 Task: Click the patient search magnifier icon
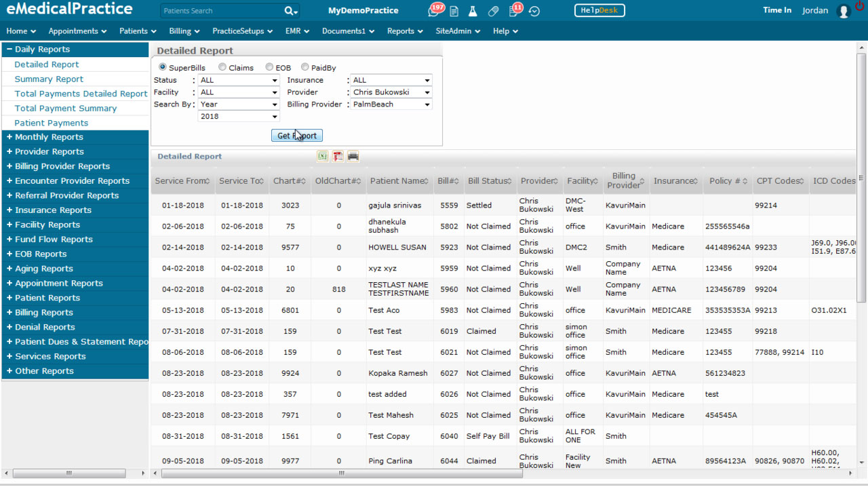point(290,11)
